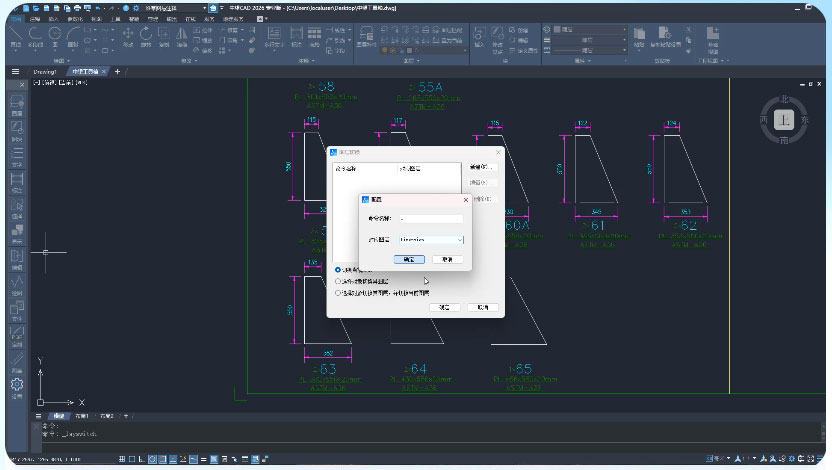Select the second radio button option in dialog
Image resolution: width=832 pixels, height=470 pixels.
point(338,282)
